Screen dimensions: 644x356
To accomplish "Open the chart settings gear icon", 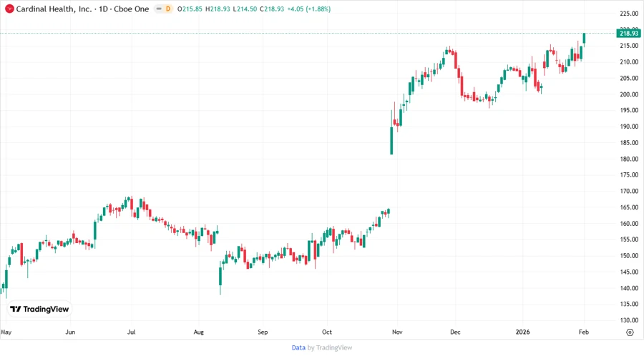I will click(x=630, y=332).
